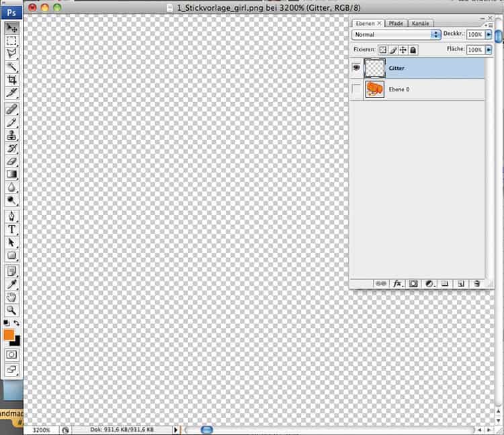Switch to the Pfade tab
This screenshot has width=504, height=435.
pos(394,24)
